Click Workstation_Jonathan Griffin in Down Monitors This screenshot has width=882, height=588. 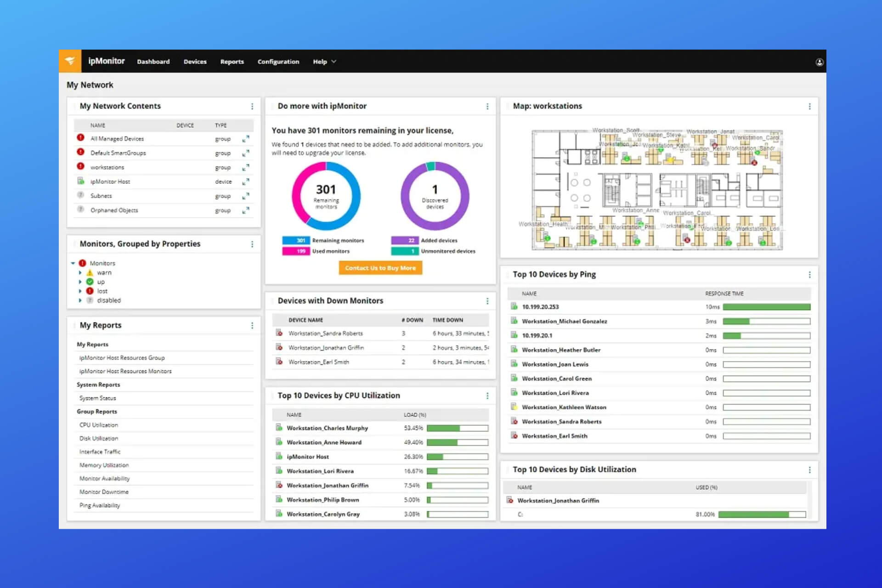click(x=326, y=348)
